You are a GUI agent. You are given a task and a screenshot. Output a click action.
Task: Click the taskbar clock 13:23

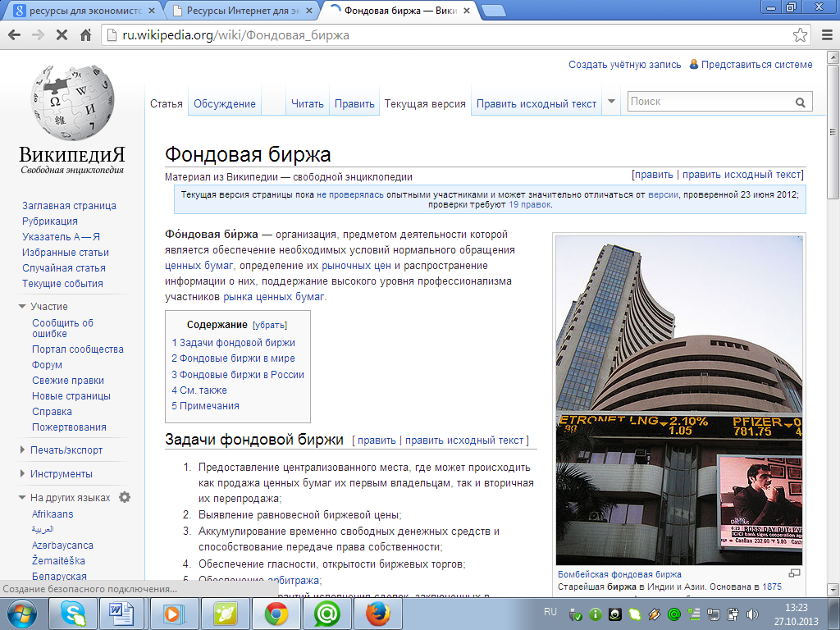pyautogui.click(x=796, y=608)
